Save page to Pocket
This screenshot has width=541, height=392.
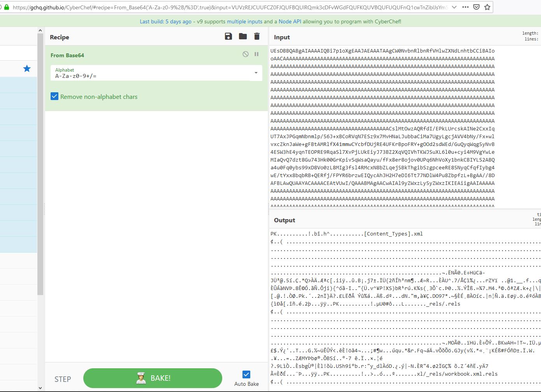point(476,7)
